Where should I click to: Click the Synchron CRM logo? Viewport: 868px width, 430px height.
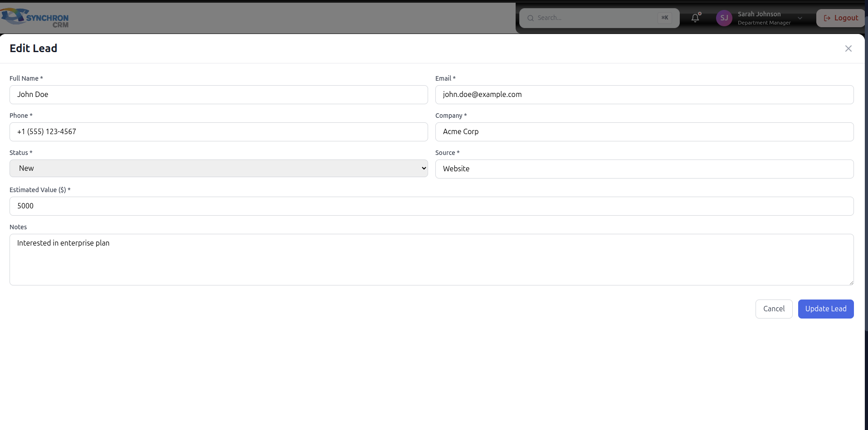(x=35, y=18)
